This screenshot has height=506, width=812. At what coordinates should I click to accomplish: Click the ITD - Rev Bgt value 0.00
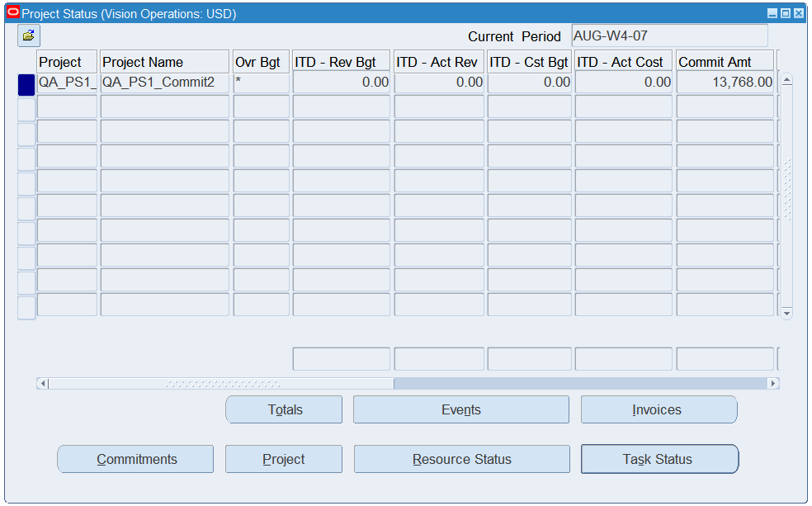[342, 83]
